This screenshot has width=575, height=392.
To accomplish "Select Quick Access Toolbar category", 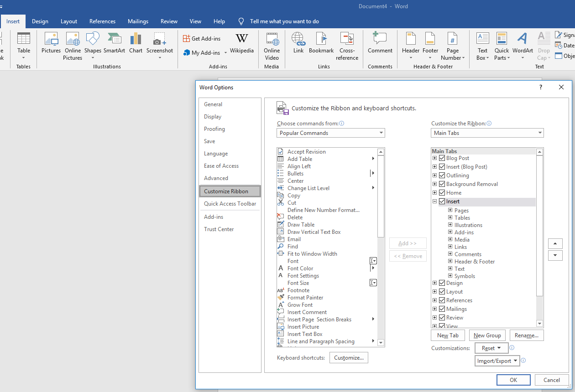I will tap(230, 204).
